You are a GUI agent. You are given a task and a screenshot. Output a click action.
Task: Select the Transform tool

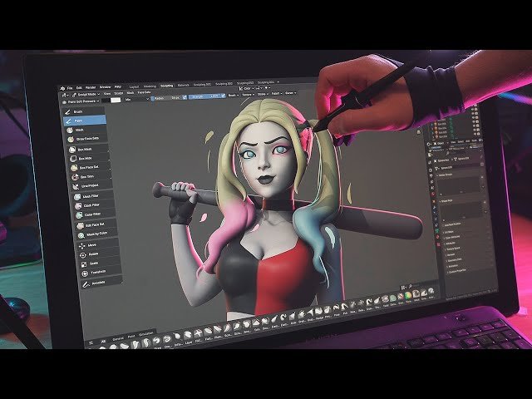pos(101,272)
